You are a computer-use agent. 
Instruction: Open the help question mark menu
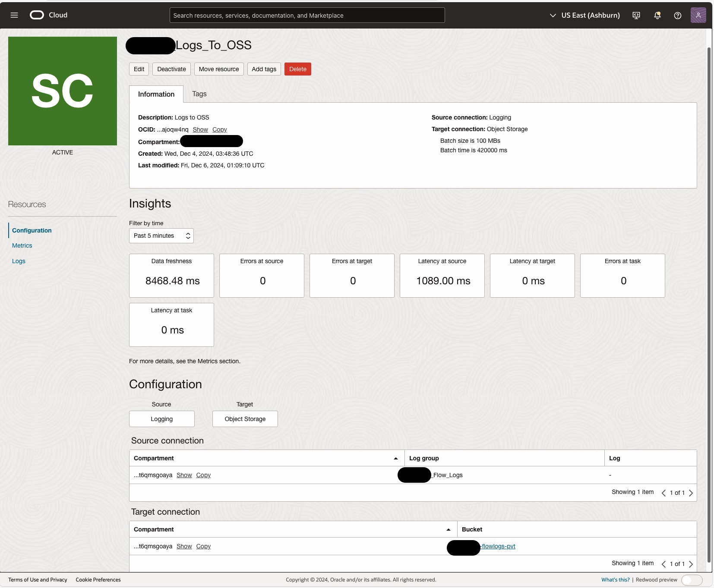[678, 16]
